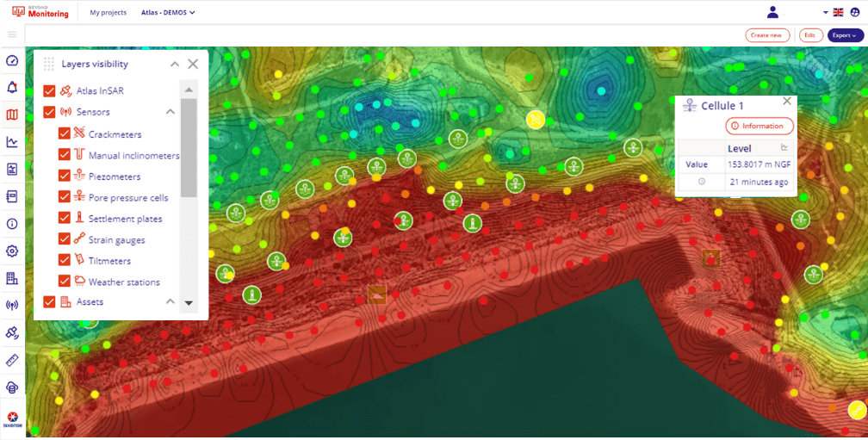Select the ruler measurement icon in sidebar
The image size is (868, 440).
point(12,360)
